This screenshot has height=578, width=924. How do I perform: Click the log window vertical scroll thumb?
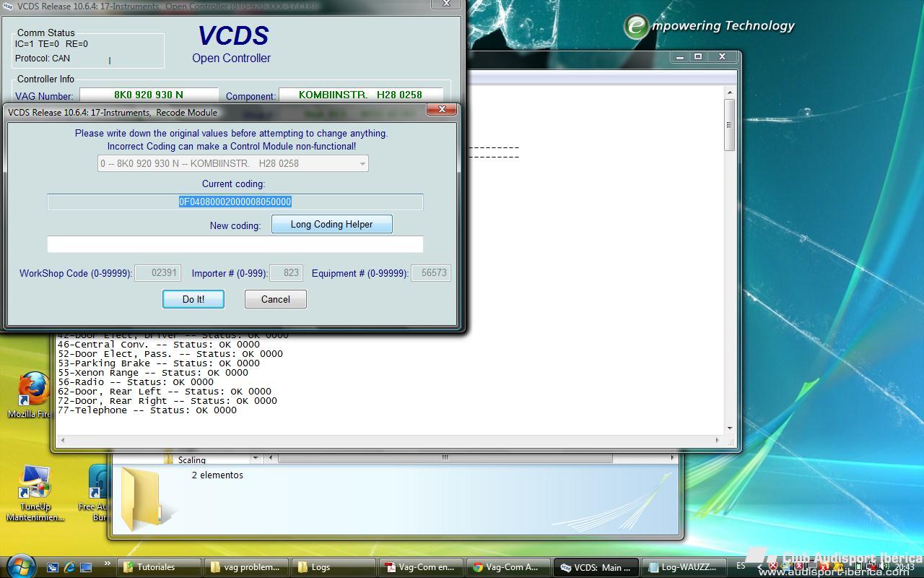pyautogui.click(x=730, y=126)
